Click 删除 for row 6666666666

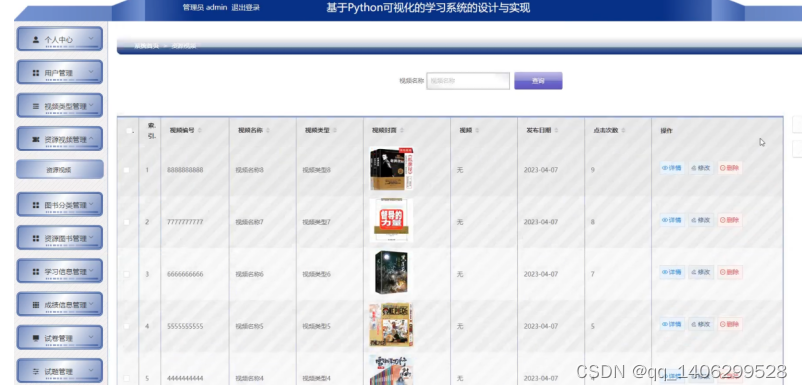coord(729,272)
